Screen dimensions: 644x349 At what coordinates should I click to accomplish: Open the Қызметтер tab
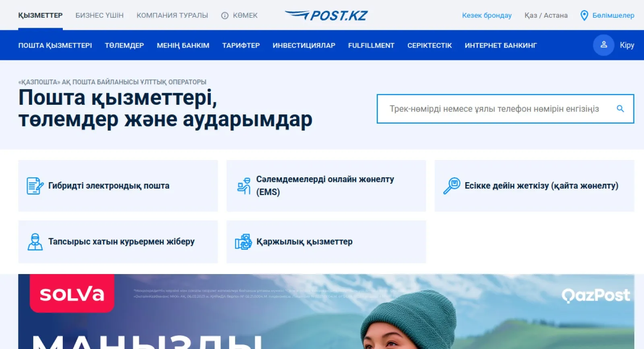[40, 15]
